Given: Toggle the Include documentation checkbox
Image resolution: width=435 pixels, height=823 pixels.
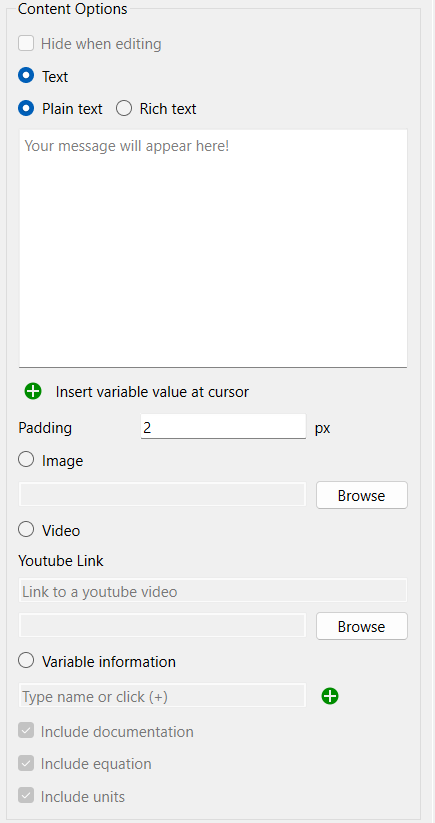Looking at the screenshot, I should coord(26,731).
